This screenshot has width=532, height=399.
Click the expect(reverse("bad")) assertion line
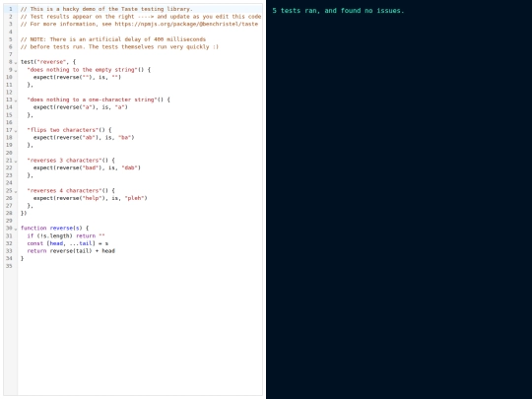87,167
